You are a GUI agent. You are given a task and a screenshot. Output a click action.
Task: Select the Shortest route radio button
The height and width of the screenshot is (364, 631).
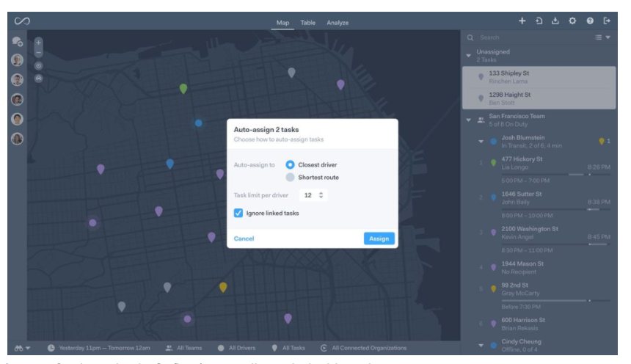coord(290,177)
